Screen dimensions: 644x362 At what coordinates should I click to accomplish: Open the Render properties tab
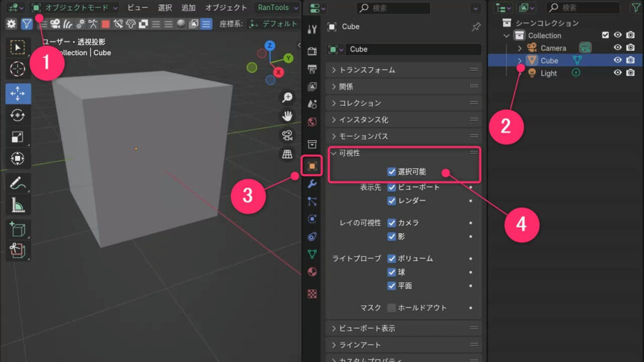point(312,52)
